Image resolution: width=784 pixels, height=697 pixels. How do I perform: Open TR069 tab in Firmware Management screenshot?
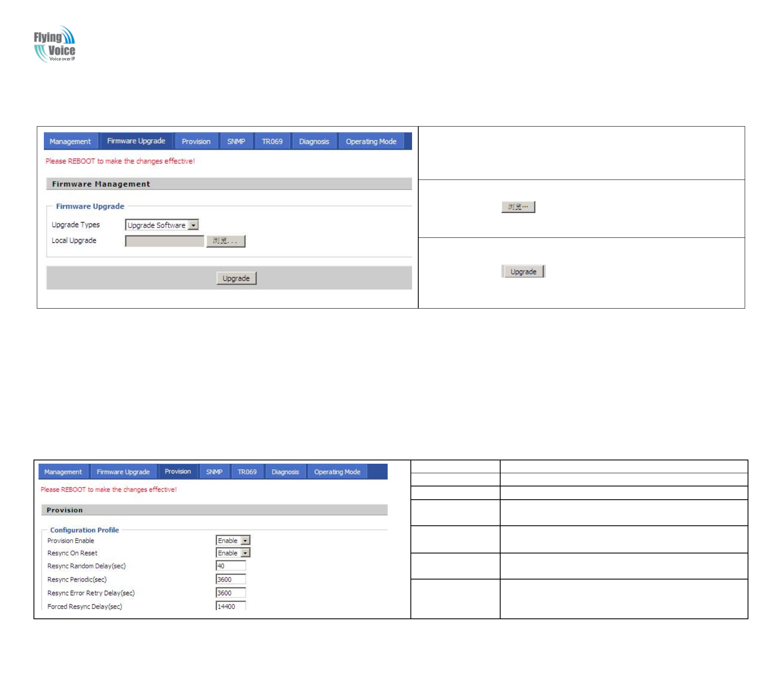click(x=272, y=141)
